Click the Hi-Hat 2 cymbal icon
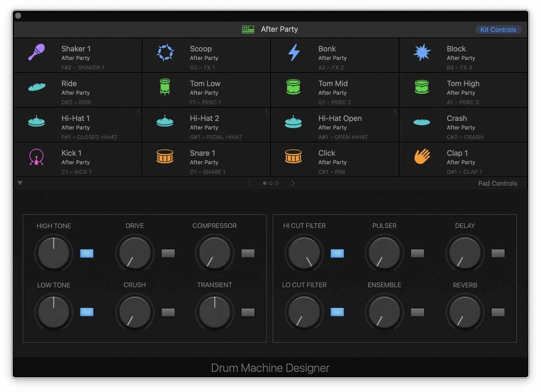The height and width of the screenshot is (392, 541). pos(165,121)
